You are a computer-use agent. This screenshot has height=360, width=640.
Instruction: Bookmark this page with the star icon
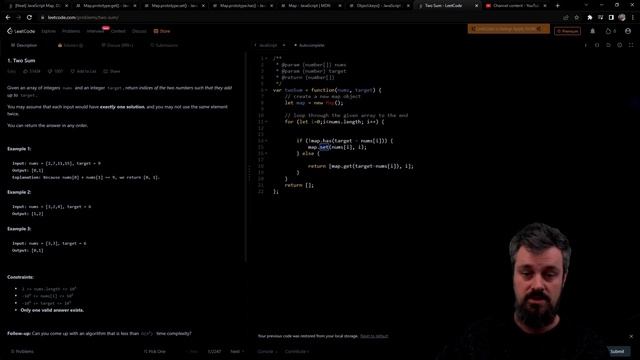click(x=577, y=18)
